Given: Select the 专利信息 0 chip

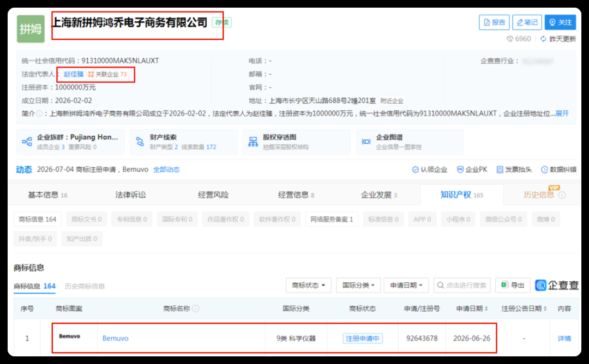Looking at the screenshot, I should point(132,219).
